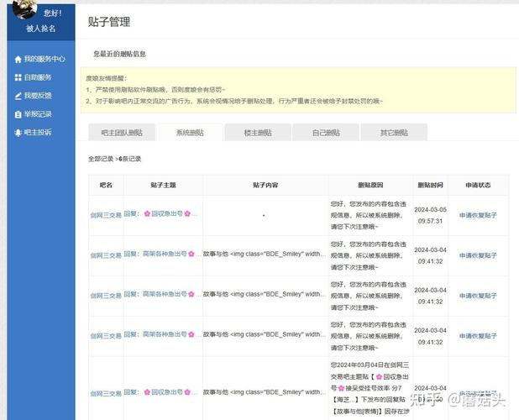Select the 系统删贴 tab
519x420 pixels.
point(190,133)
